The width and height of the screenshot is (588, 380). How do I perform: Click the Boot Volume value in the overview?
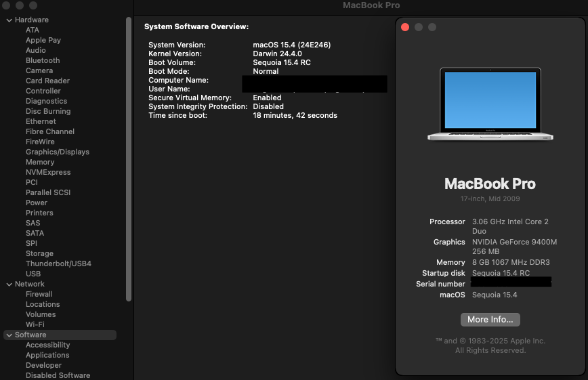pos(282,62)
